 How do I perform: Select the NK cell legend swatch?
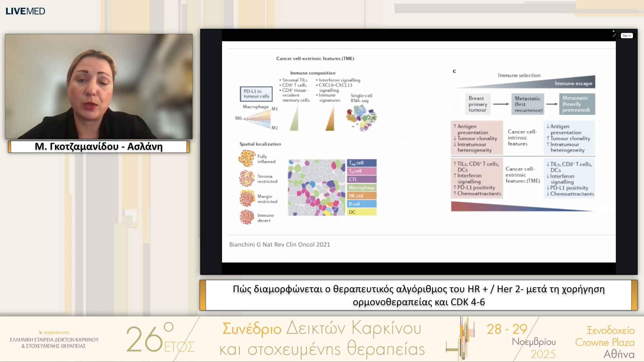(362, 195)
